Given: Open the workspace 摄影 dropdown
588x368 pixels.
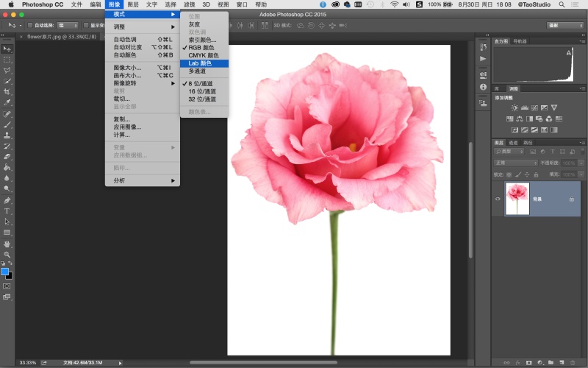Looking at the screenshot, I should pos(564,25).
